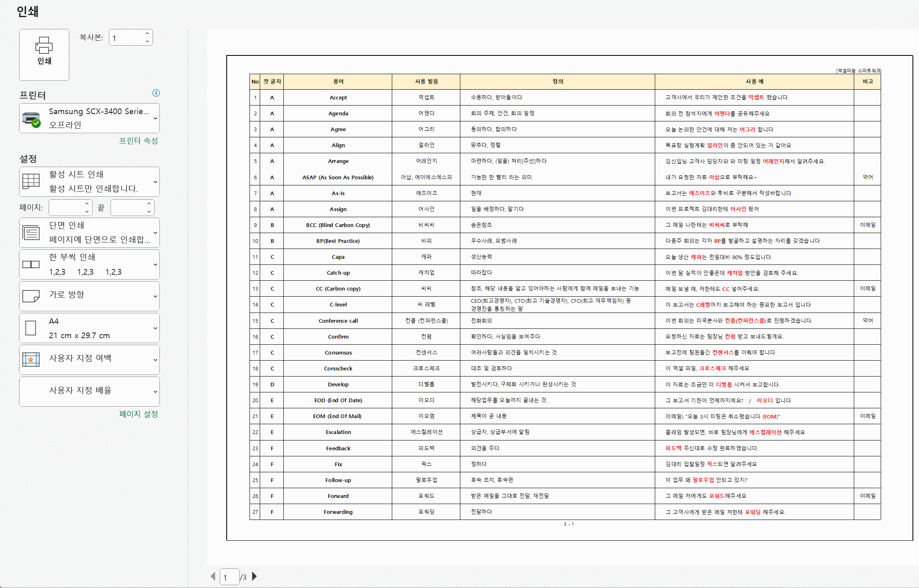This screenshot has width=919, height=588.
Task: Click the end page number input field
Action: (128, 208)
